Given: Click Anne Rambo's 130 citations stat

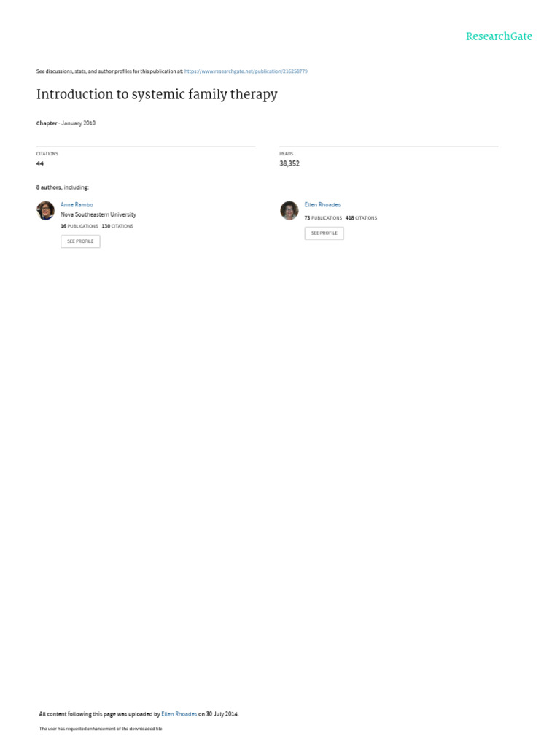Looking at the screenshot, I should click(x=117, y=226).
